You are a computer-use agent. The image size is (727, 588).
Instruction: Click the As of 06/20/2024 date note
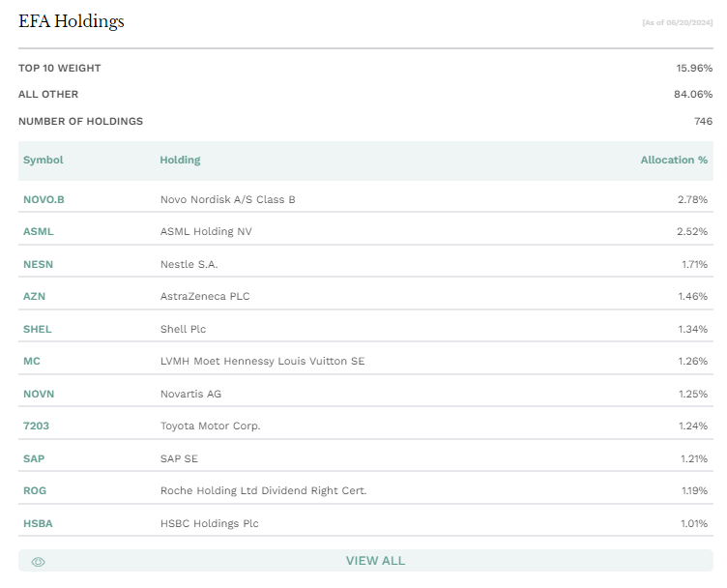point(678,22)
